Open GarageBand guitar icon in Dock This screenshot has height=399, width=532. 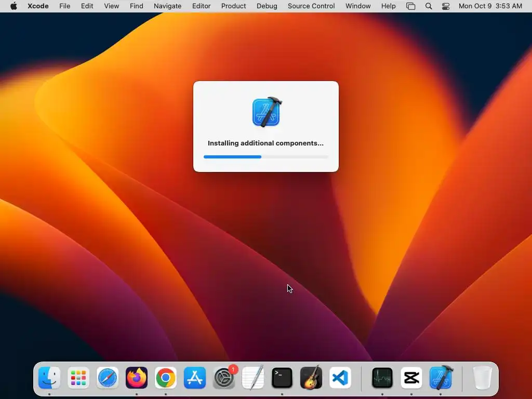(311, 378)
